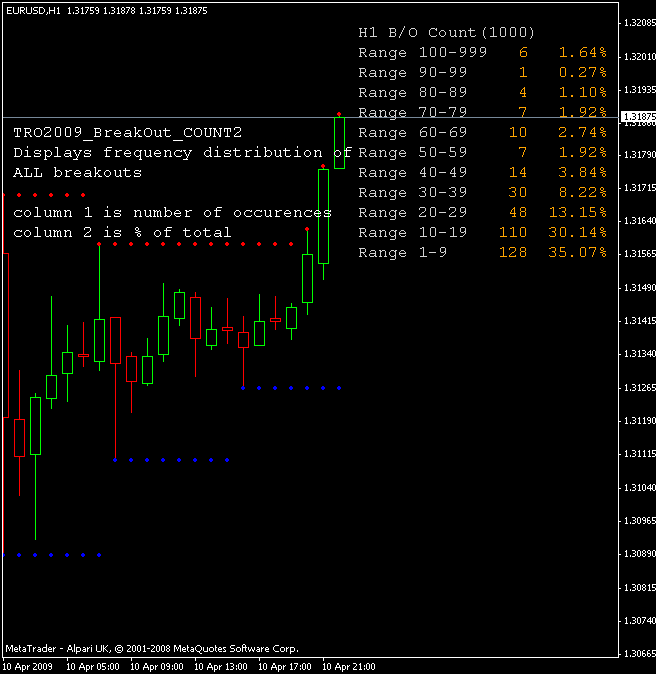
Task: Click 'column 1 is number of occurences' text
Action: pyautogui.click(x=172, y=212)
